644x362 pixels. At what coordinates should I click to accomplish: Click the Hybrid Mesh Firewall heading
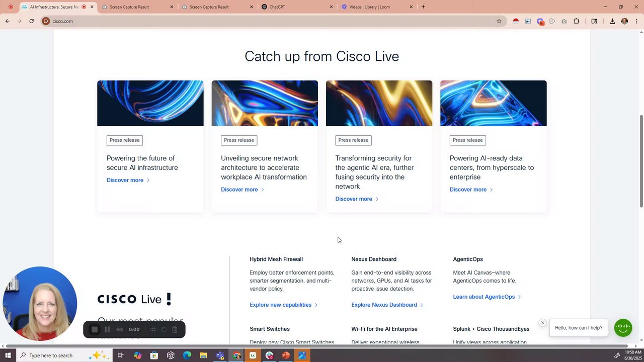pyautogui.click(x=276, y=259)
